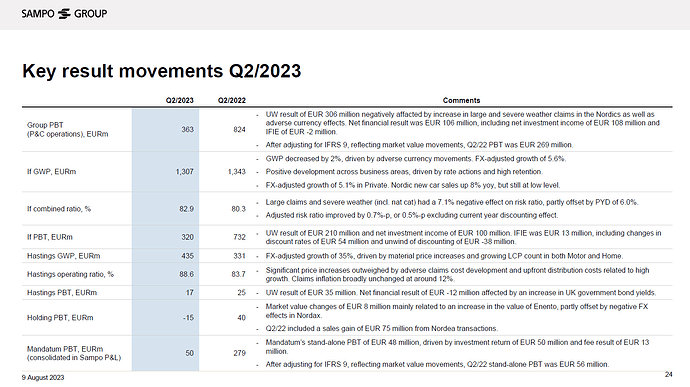This screenshot has width=690, height=387.
Task: Click the Sampo Group logo
Action: pos(64,14)
